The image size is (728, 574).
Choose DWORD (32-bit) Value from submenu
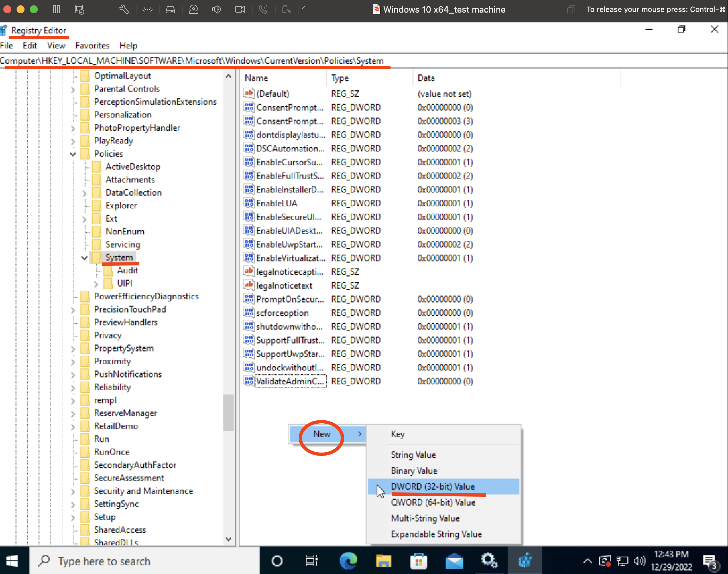(433, 486)
